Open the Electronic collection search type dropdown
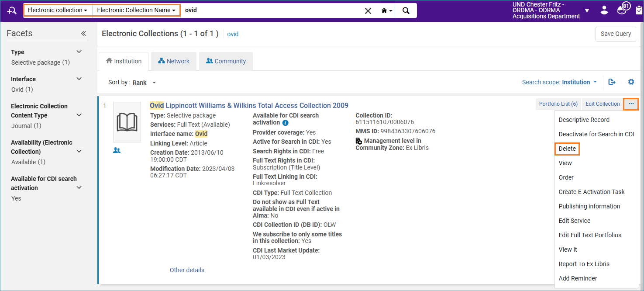The width and height of the screenshot is (644, 291). pos(57,10)
